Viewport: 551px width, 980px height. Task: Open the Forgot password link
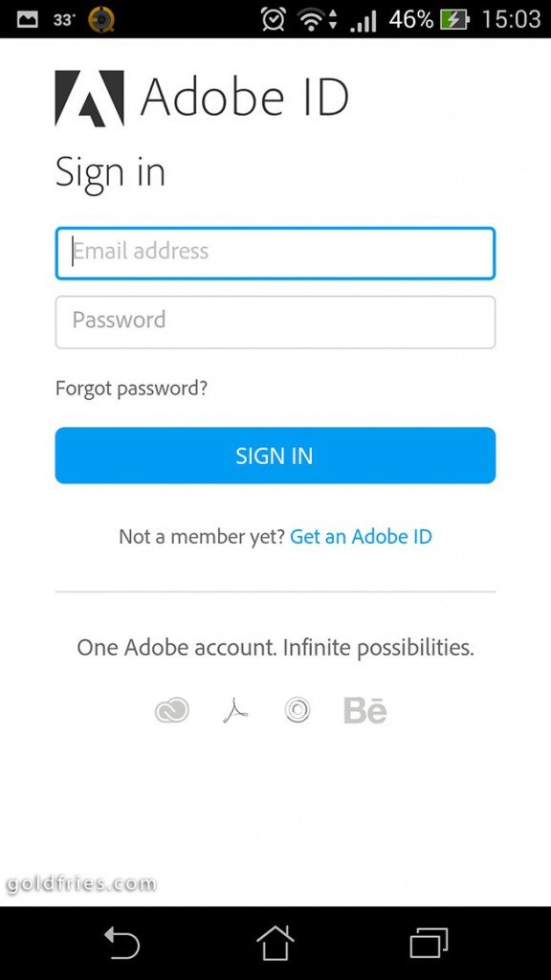click(x=131, y=389)
